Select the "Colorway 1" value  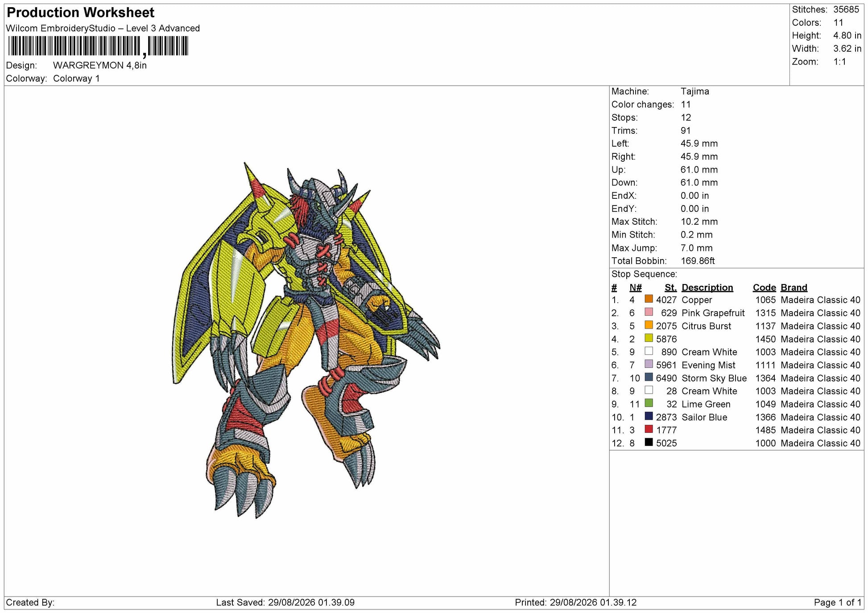tap(76, 78)
